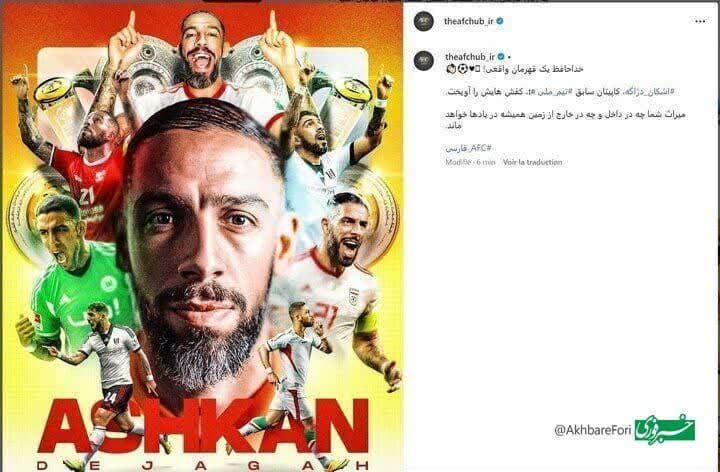Screen dimensions: 720x472
Task: Click the green Akhbare Fori logo watermark
Action: coord(664,428)
